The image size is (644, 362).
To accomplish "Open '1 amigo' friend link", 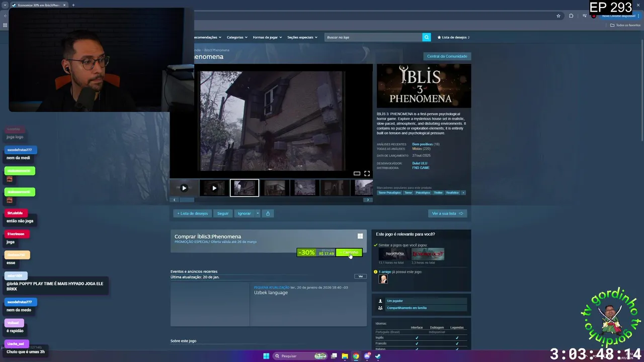I will 385,272.
